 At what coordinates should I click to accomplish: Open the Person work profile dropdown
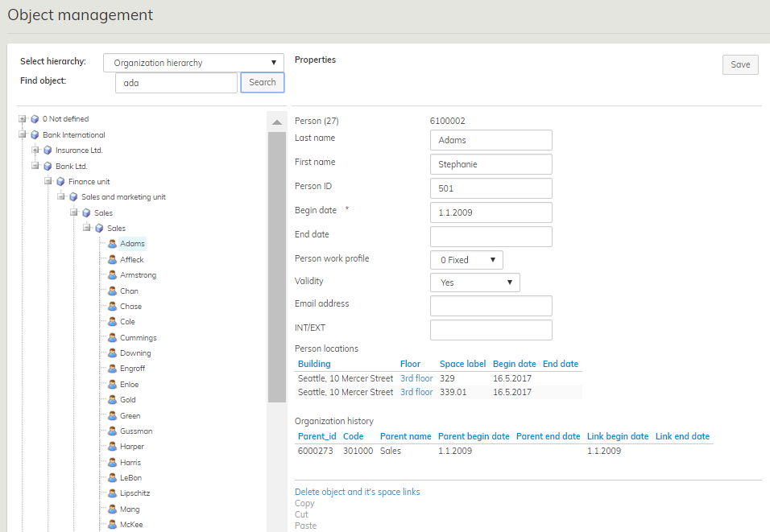pos(466,260)
